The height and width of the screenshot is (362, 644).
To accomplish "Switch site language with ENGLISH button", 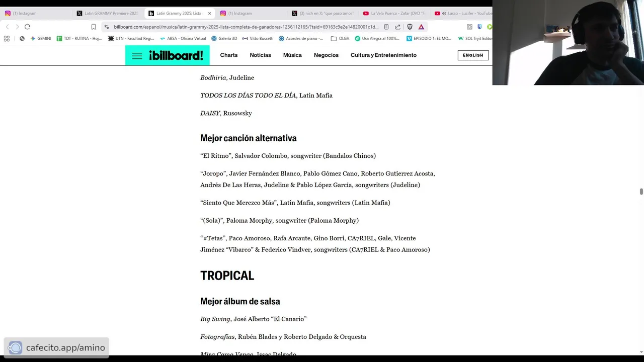I will [473, 55].
